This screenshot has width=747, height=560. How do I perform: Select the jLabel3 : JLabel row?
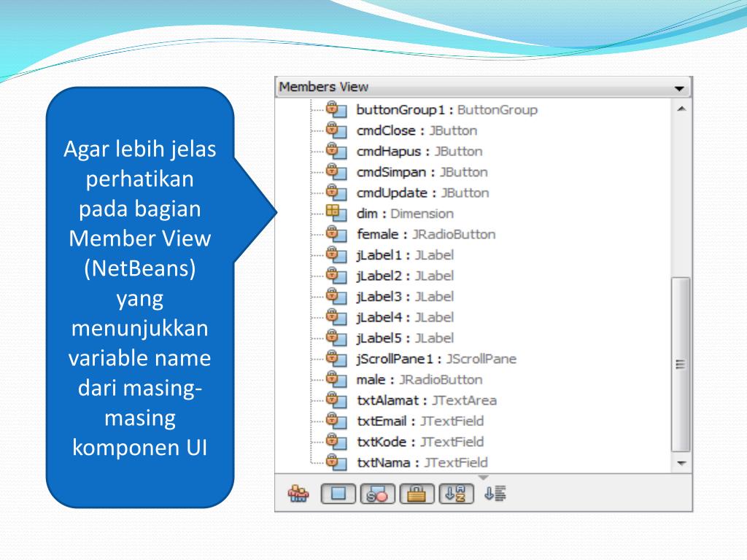405,297
